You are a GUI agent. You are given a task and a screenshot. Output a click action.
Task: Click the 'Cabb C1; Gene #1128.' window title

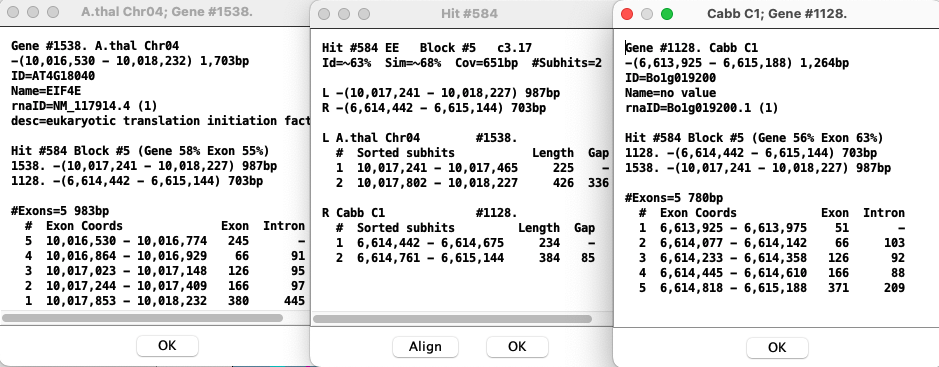[777, 14]
